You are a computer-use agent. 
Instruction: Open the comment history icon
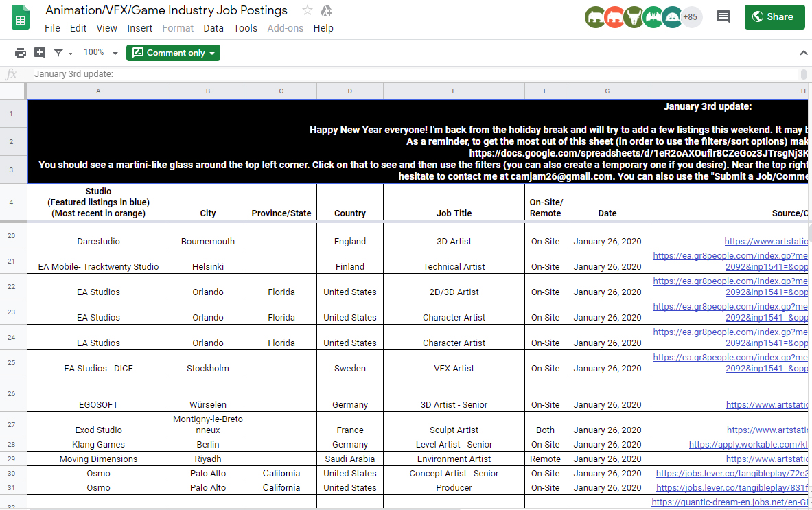coord(723,17)
